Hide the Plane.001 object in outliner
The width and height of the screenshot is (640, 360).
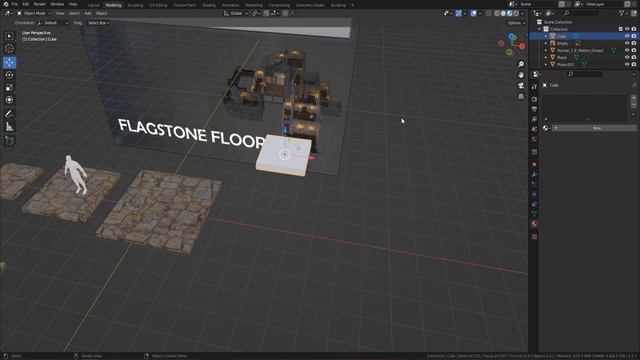[x=627, y=64]
